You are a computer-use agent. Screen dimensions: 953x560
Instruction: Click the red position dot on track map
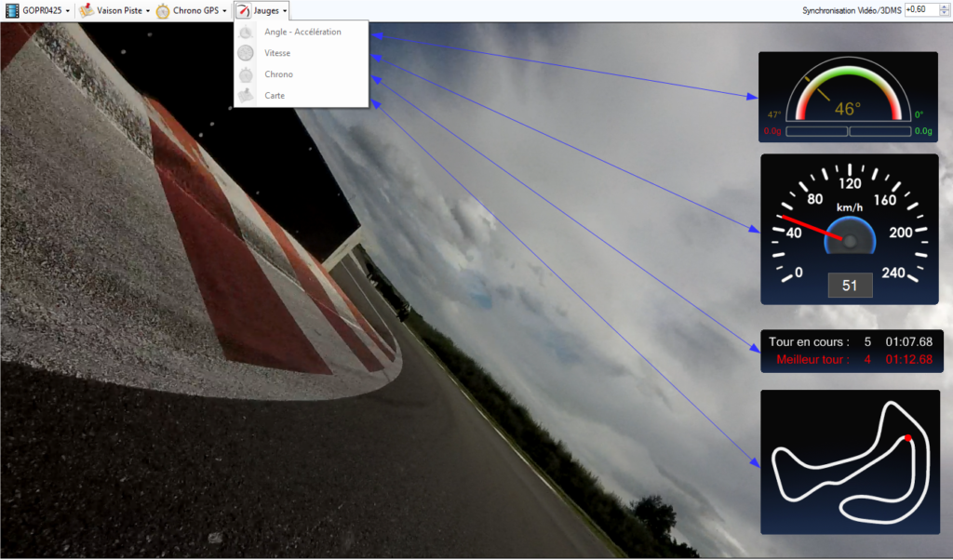coord(907,437)
